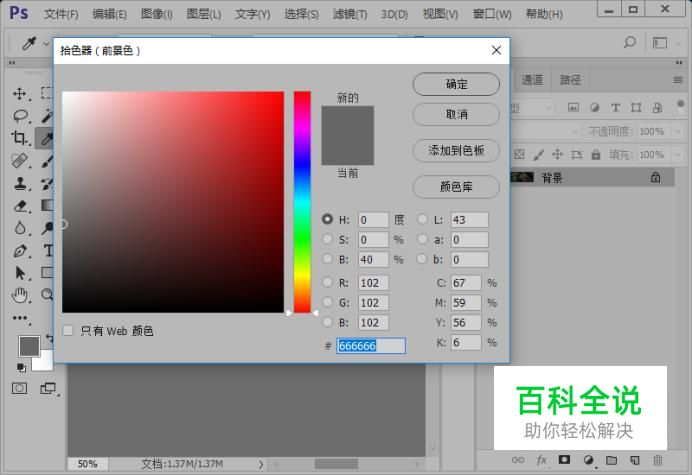Select the Blur droplet tool
This screenshot has width=692, height=475.
pyautogui.click(x=20, y=228)
